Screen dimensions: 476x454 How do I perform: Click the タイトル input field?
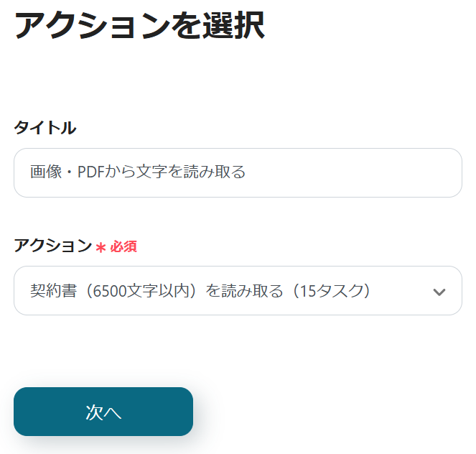pos(237,172)
